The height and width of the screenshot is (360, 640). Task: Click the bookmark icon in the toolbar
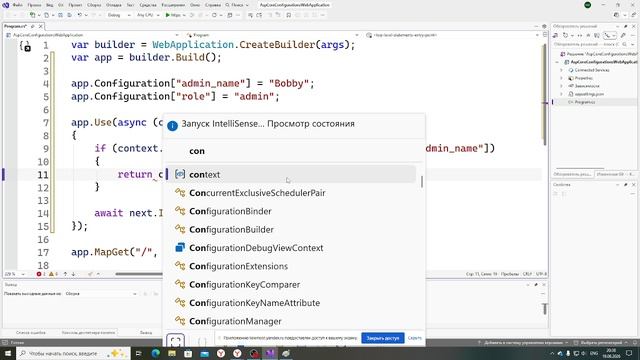coord(289,15)
